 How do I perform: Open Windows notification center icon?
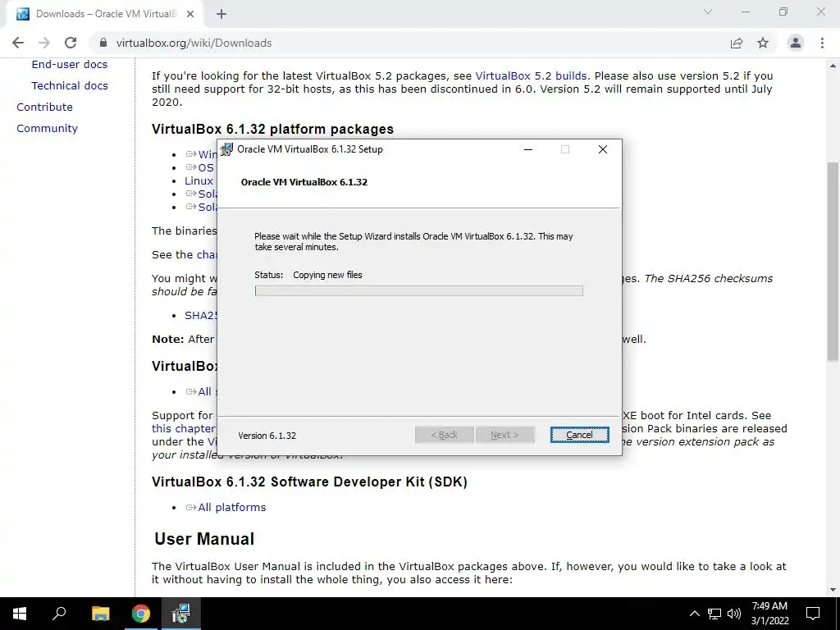(813, 614)
